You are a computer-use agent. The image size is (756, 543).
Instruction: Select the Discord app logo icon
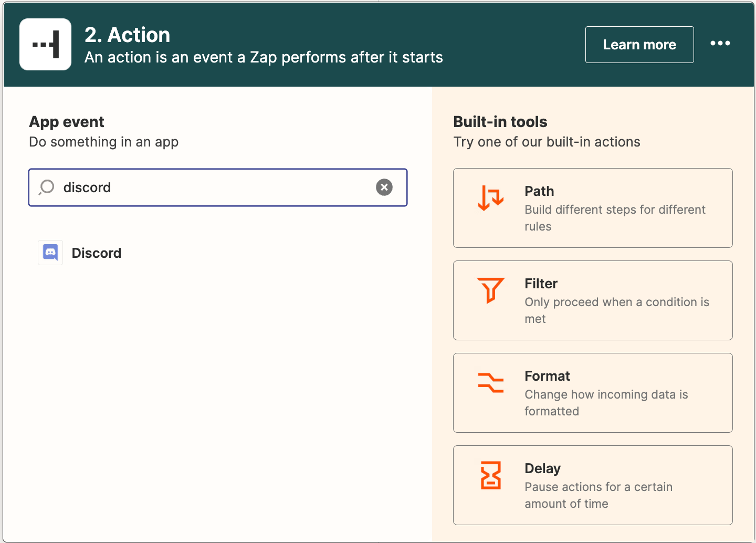point(50,253)
